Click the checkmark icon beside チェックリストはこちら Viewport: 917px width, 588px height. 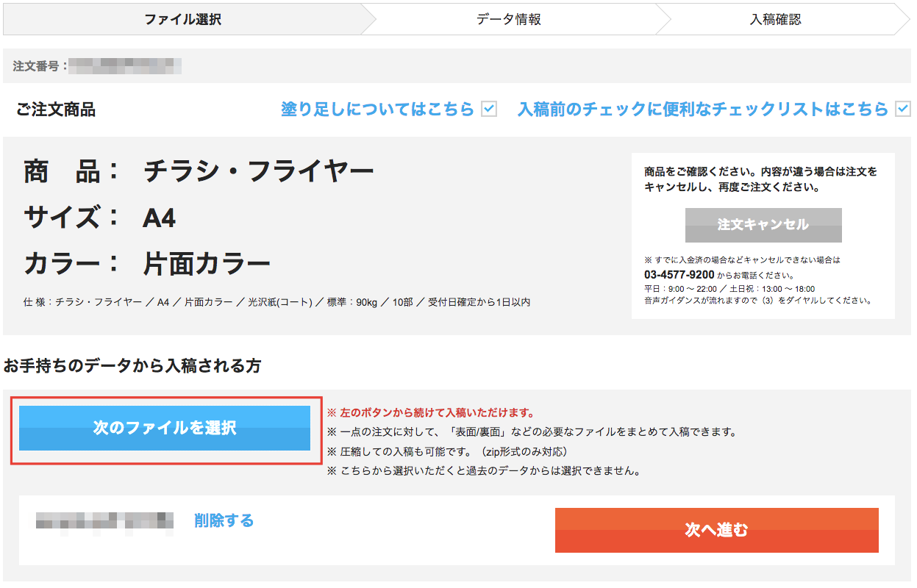903,110
